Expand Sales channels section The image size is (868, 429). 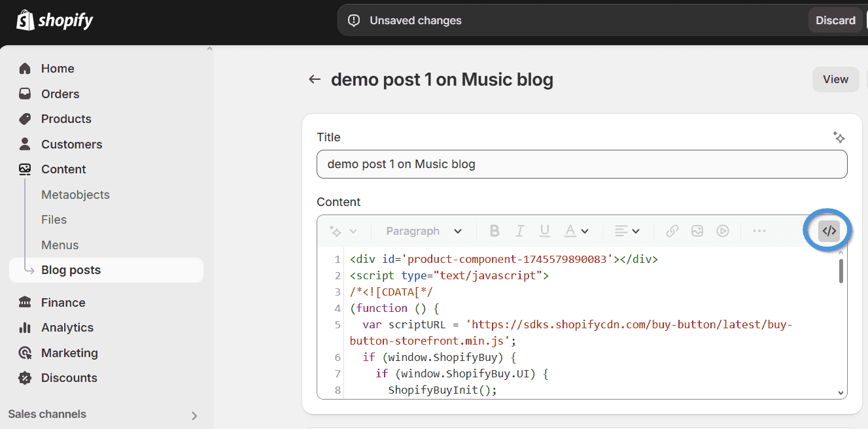(194, 415)
